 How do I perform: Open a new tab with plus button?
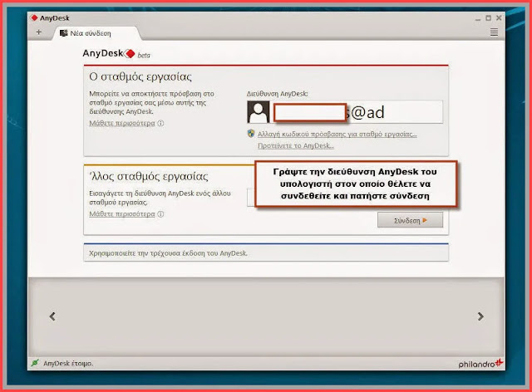coord(39,32)
